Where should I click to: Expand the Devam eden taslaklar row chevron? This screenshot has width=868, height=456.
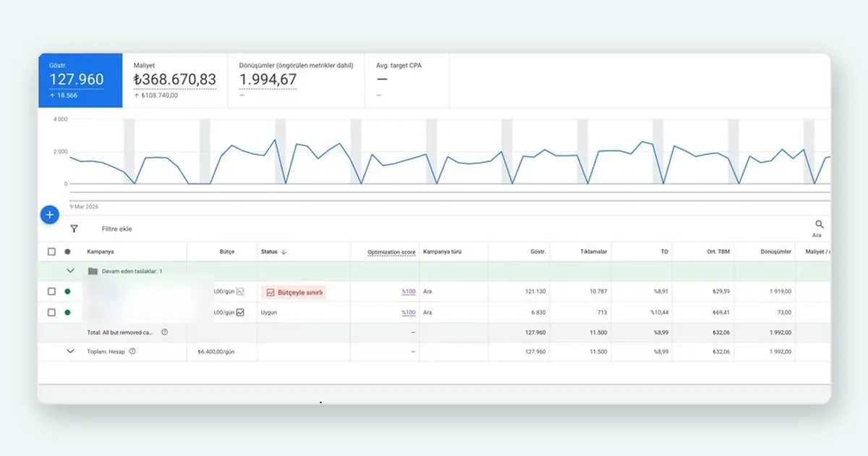70,271
